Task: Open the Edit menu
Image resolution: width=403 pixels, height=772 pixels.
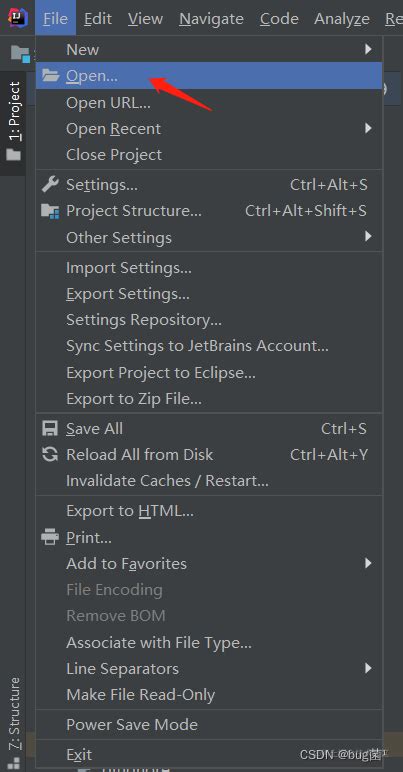Action: pyautogui.click(x=98, y=19)
